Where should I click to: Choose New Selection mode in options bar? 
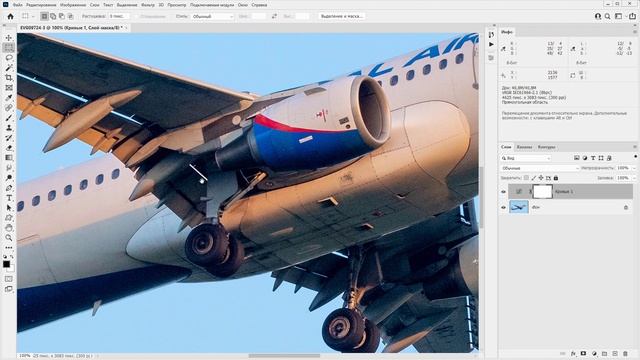click(x=44, y=16)
